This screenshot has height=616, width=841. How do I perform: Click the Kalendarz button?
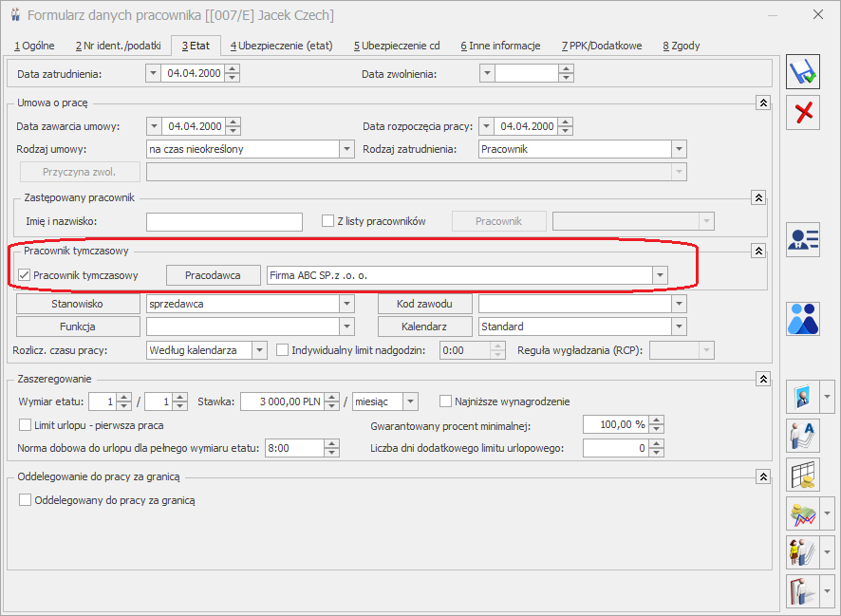coord(425,326)
